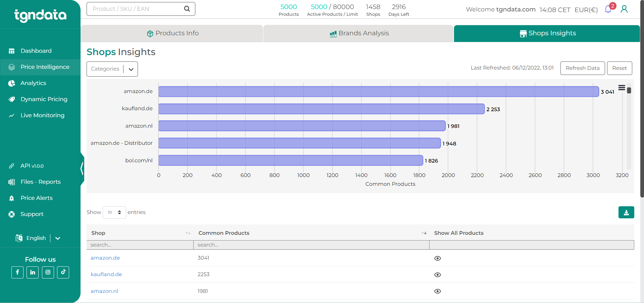Open the EUR(€) currency selector
644x303 pixels.
click(586, 10)
